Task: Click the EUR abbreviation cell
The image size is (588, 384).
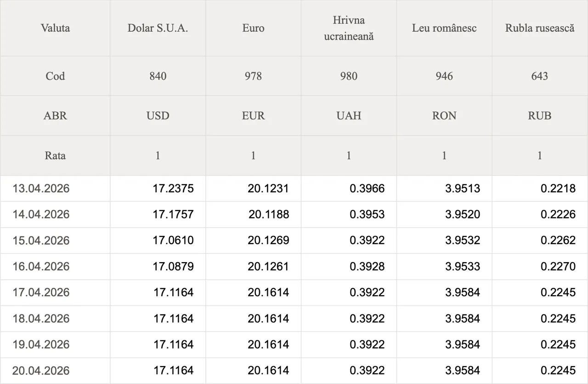Action: [x=253, y=115]
